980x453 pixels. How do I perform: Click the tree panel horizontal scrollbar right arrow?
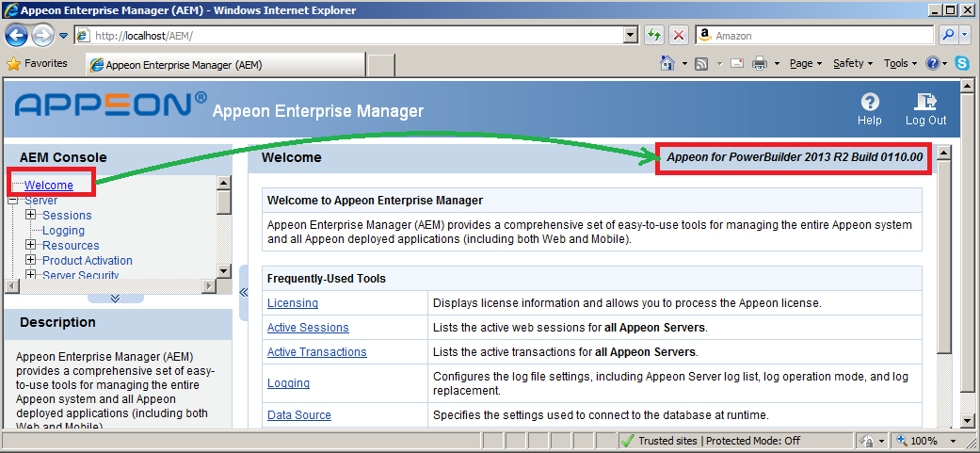209,285
